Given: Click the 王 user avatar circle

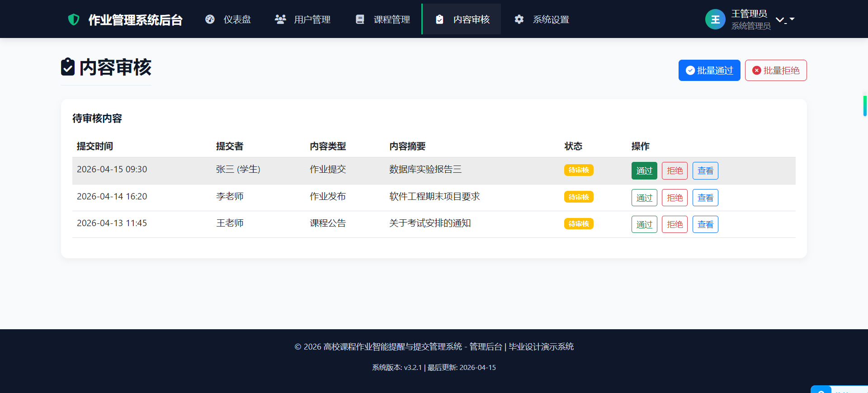Looking at the screenshot, I should (715, 19).
